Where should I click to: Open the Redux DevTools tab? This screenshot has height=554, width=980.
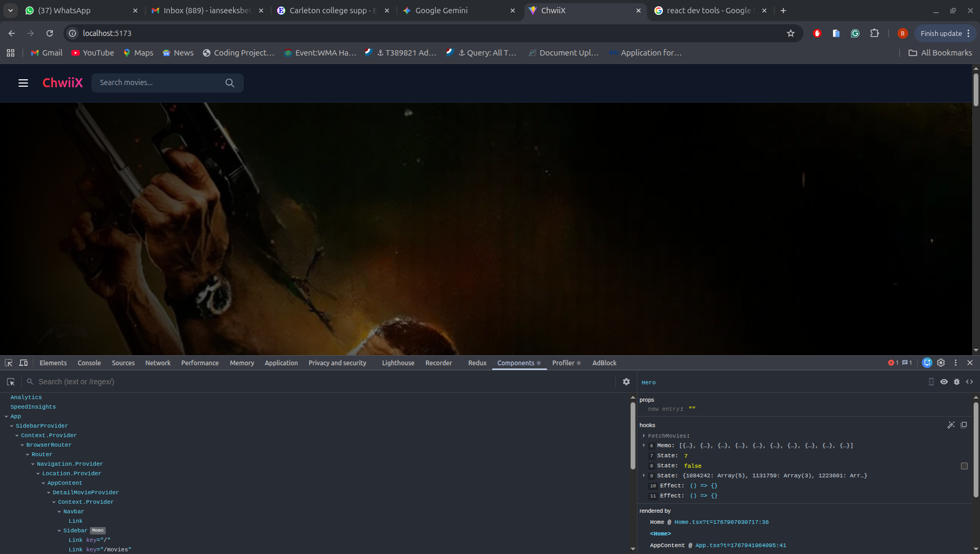(477, 363)
